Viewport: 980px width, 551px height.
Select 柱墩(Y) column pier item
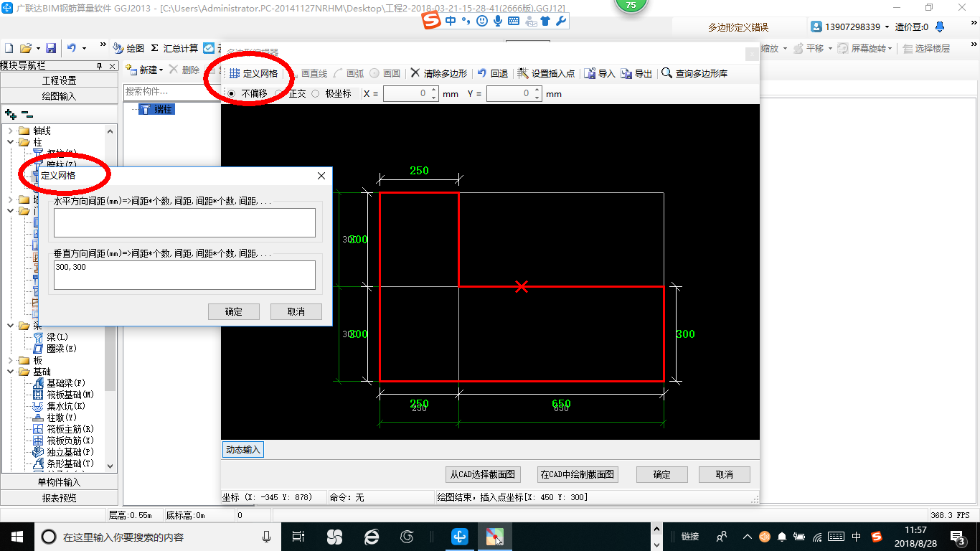point(55,418)
